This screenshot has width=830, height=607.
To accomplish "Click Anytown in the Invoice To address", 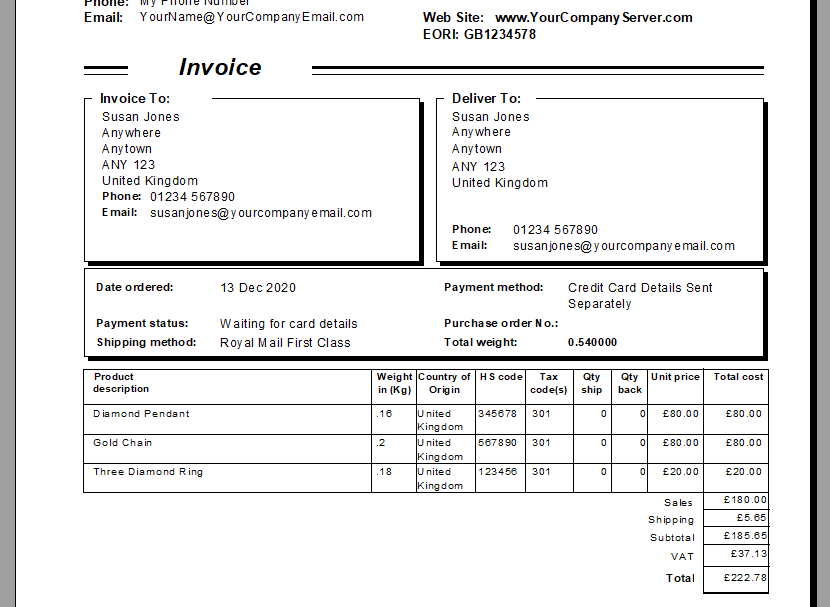I will [127, 149].
